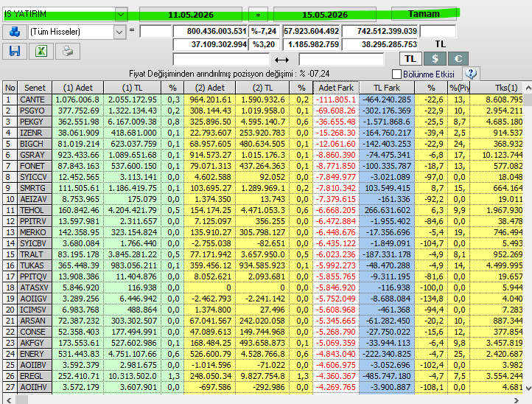Select the GSRAY stock cell
This screenshot has width=532, height=404.
point(35,155)
